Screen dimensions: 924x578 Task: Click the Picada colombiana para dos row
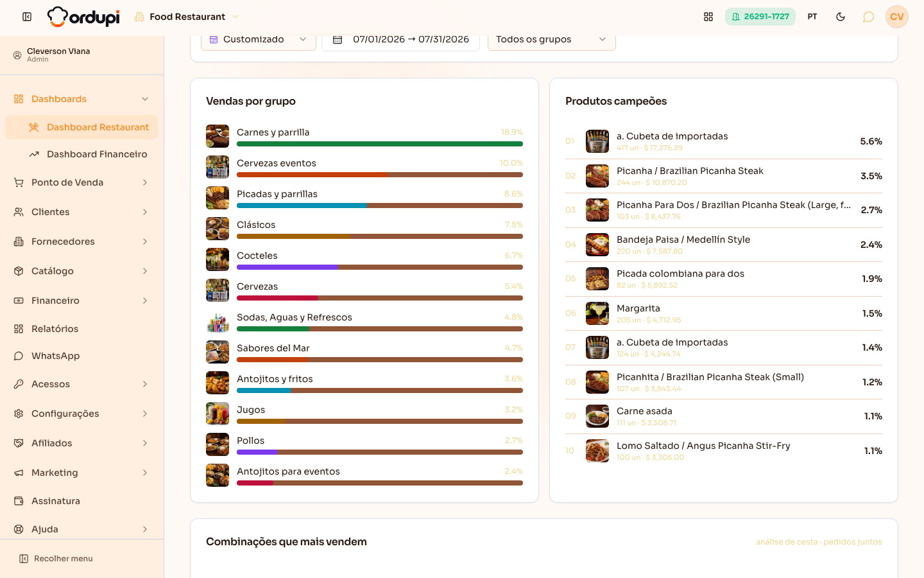click(724, 279)
